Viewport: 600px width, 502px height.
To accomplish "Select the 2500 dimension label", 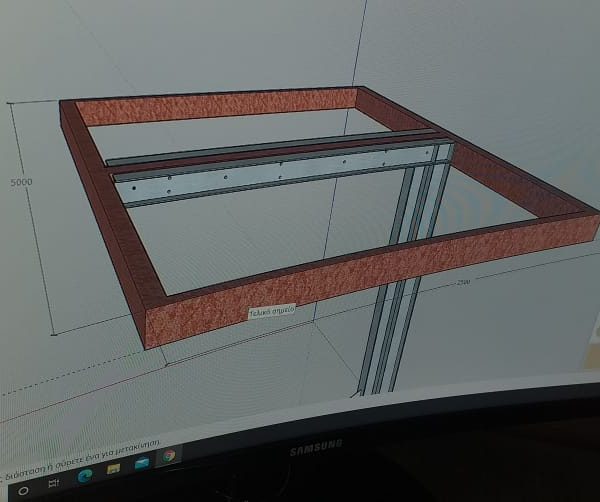I will point(463,283).
